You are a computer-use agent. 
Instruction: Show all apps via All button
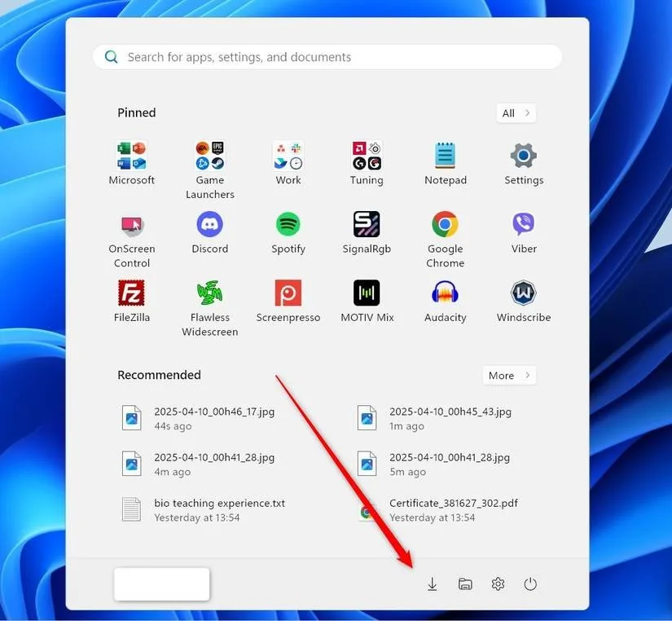(x=516, y=113)
